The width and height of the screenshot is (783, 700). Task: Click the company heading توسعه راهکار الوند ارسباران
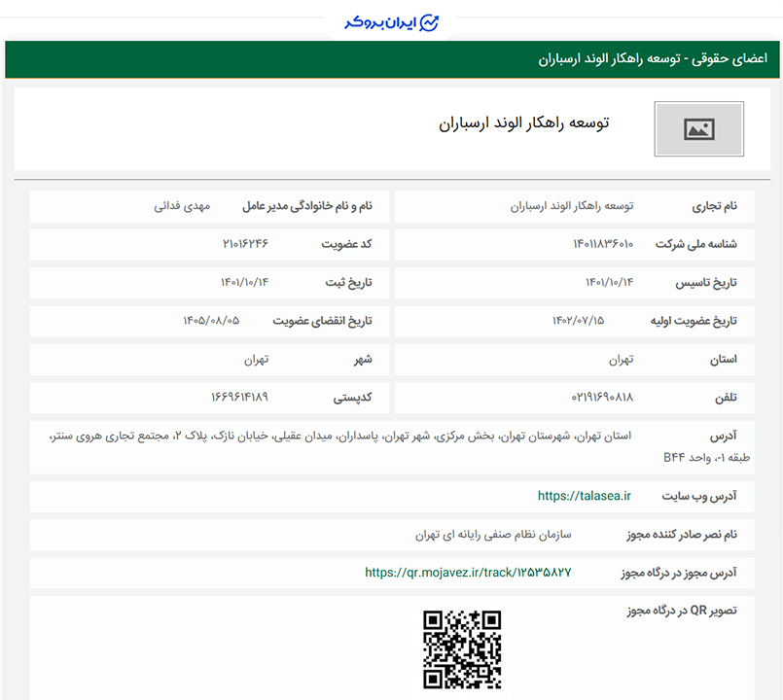pyautogui.click(x=524, y=123)
